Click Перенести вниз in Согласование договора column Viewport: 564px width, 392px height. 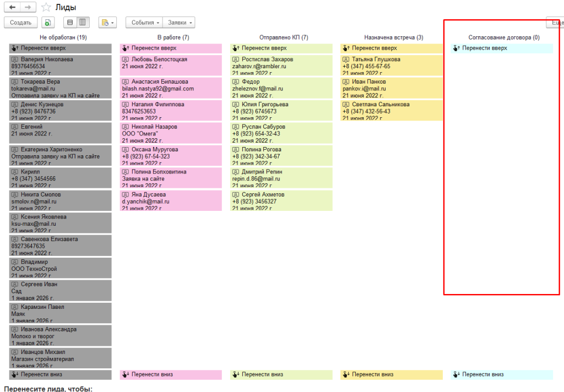pos(502,375)
